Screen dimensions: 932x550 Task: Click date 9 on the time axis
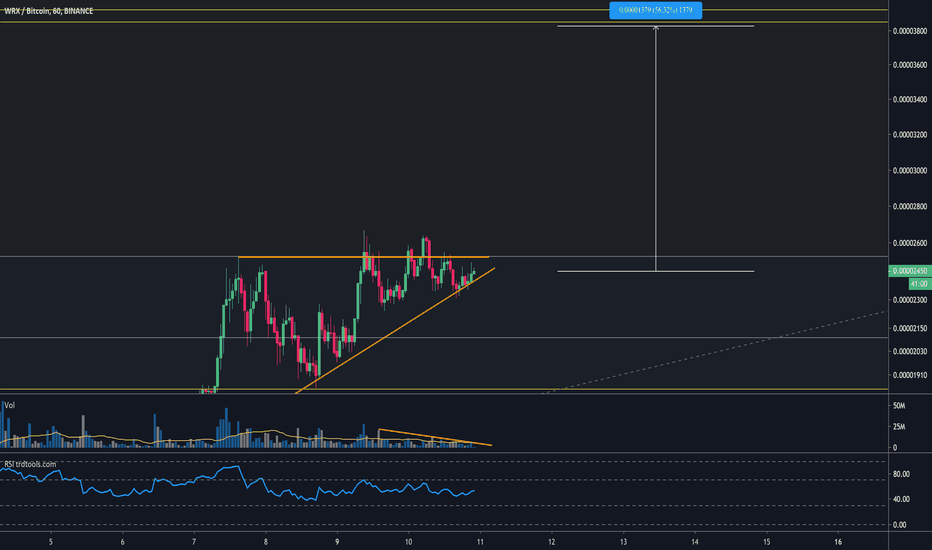click(x=337, y=542)
